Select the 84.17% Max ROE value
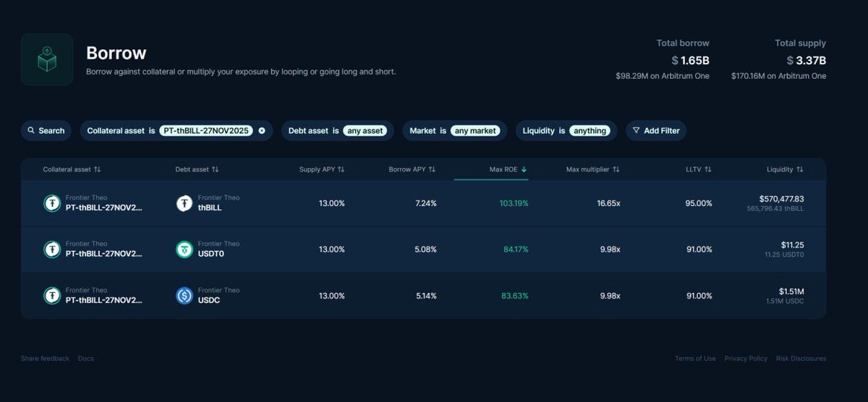Screen dimensions: 868x402 (516, 249)
